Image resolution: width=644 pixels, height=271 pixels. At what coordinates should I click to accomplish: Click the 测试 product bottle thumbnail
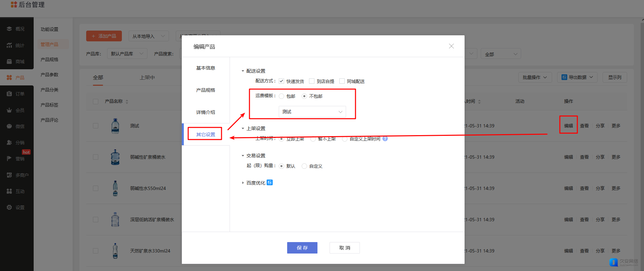point(115,126)
